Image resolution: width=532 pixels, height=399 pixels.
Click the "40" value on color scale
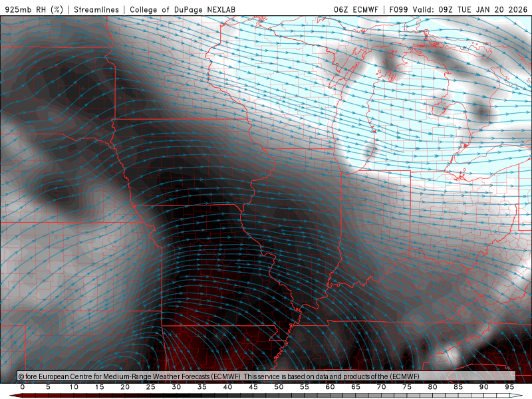pyautogui.click(x=227, y=387)
